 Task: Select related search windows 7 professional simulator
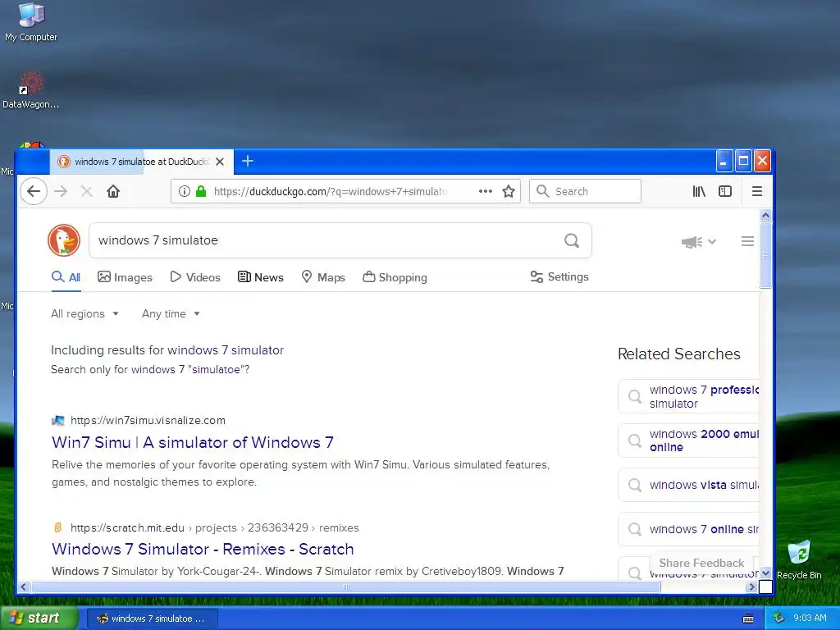tap(689, 396)
